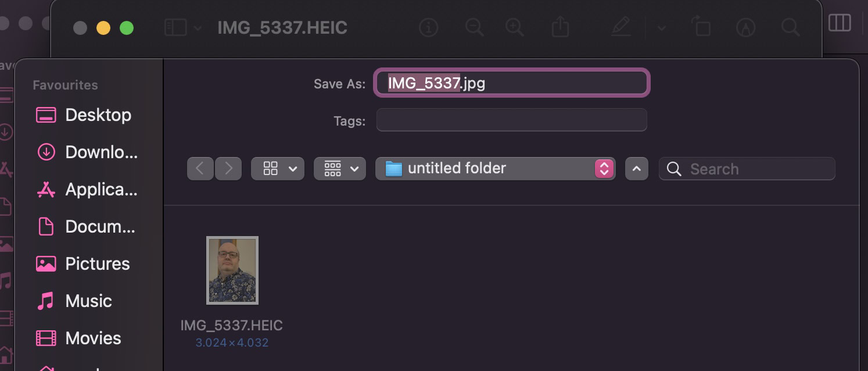Screen dimensions: 868x371
Task: Select Desktop in the Favourites sidebar
Action: pyautogui.click(x=98, y=115)
